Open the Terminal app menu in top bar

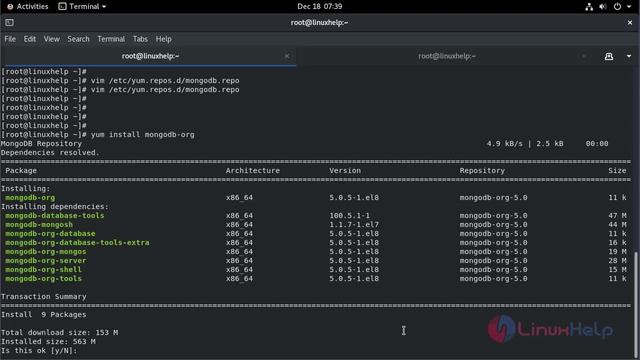82,7
